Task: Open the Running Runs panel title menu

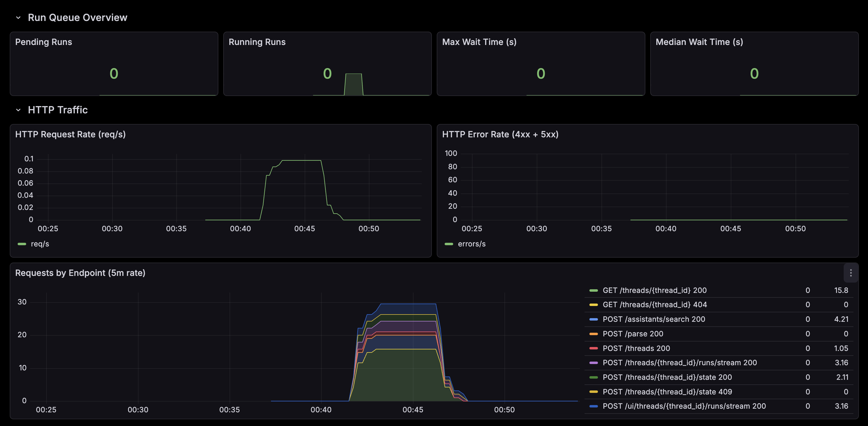Action: tap(257, 42)
